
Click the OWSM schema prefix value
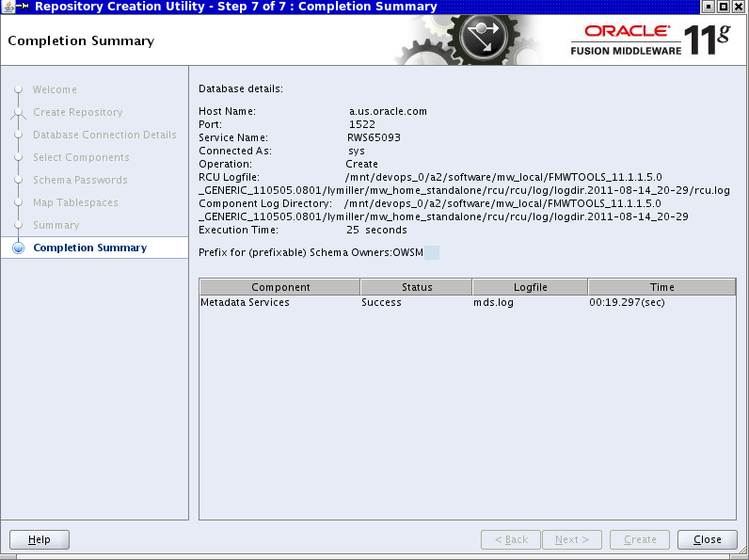pos(408,252)
